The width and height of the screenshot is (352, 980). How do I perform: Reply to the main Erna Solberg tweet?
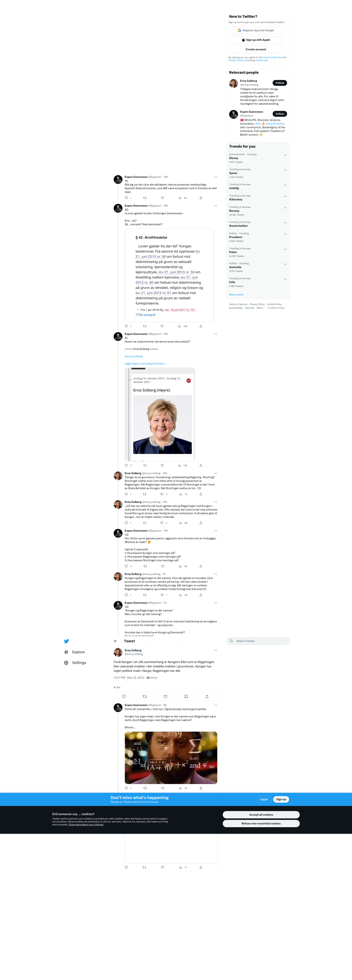pos(124,697)
